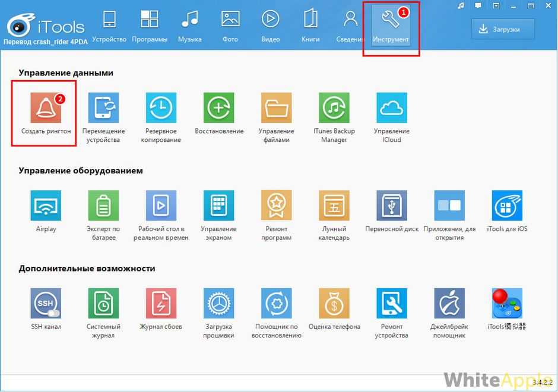Open the Создать рингтон ringtone maker
Image resolution: width=558 pixels, height=392 pixels.
(46, 108)
